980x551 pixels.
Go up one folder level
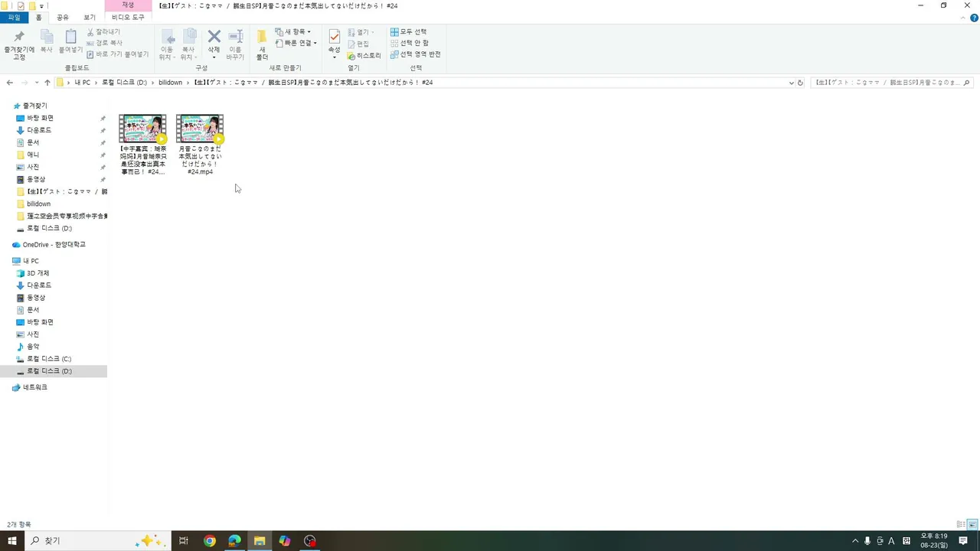(x=47, y=83)
